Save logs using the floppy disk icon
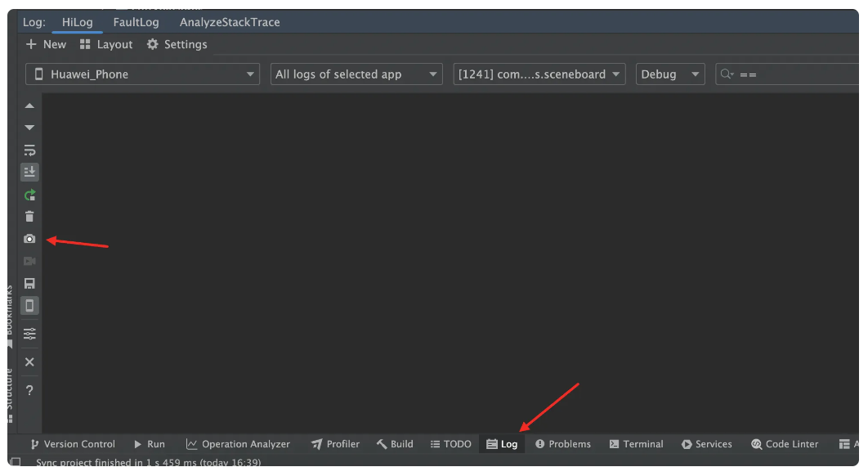This screenshot has width=868, height=476. (29, 284)
